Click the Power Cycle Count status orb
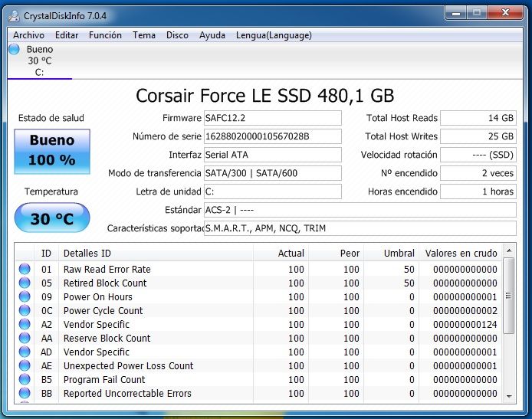The image size is (532, 419). 25,310
